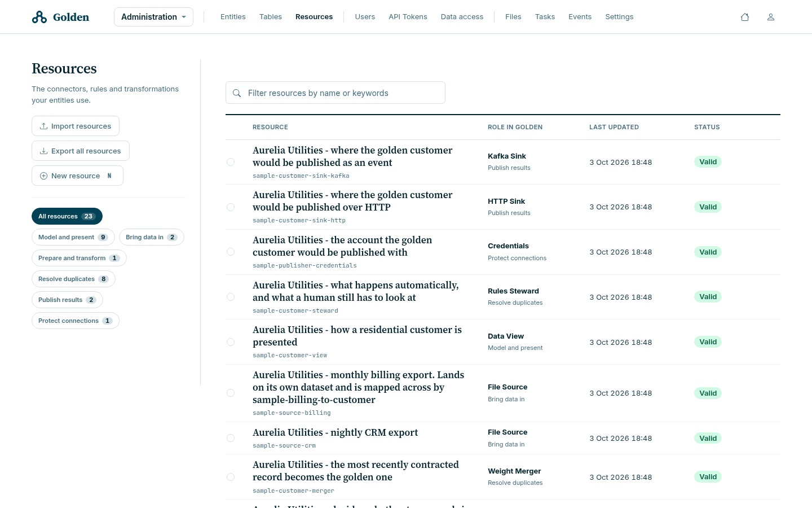Select the Credentials resource row radio
812x508 pixels.
[231, 252]
